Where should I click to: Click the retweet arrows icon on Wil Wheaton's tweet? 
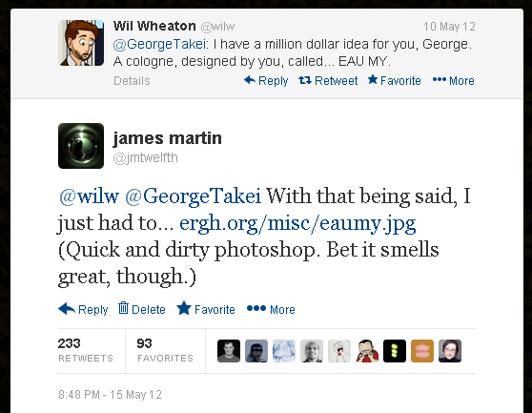coord(305,80)
